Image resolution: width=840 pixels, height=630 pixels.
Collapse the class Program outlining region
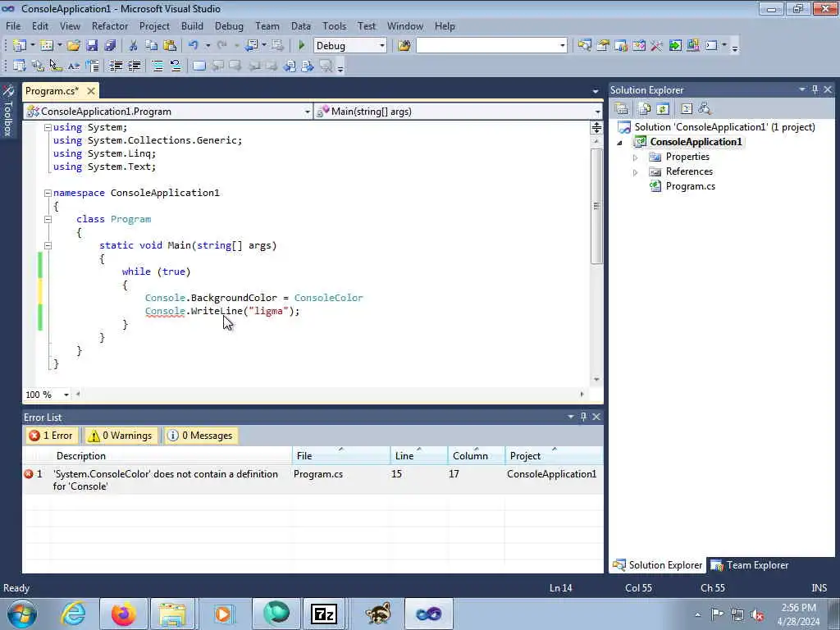pyautogui.click(x=48, y=219)
